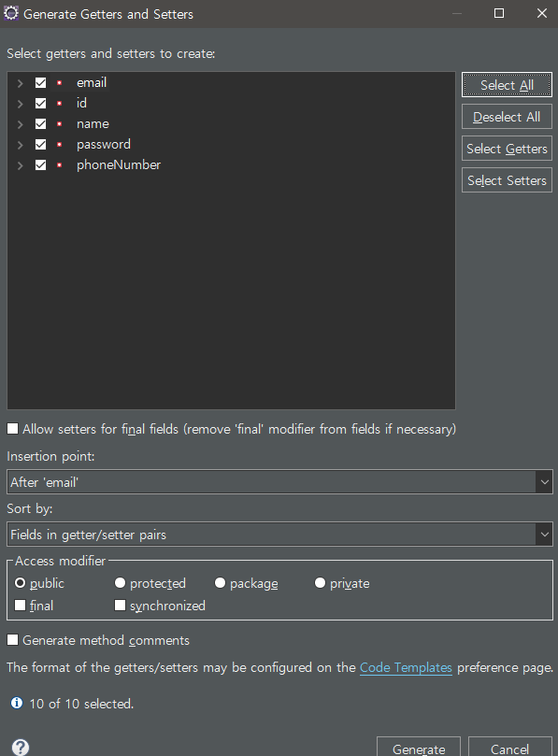The width and height of the screenshot is (558, 756).
Task: Close the dialog with the X button
Action: point(542,13)
